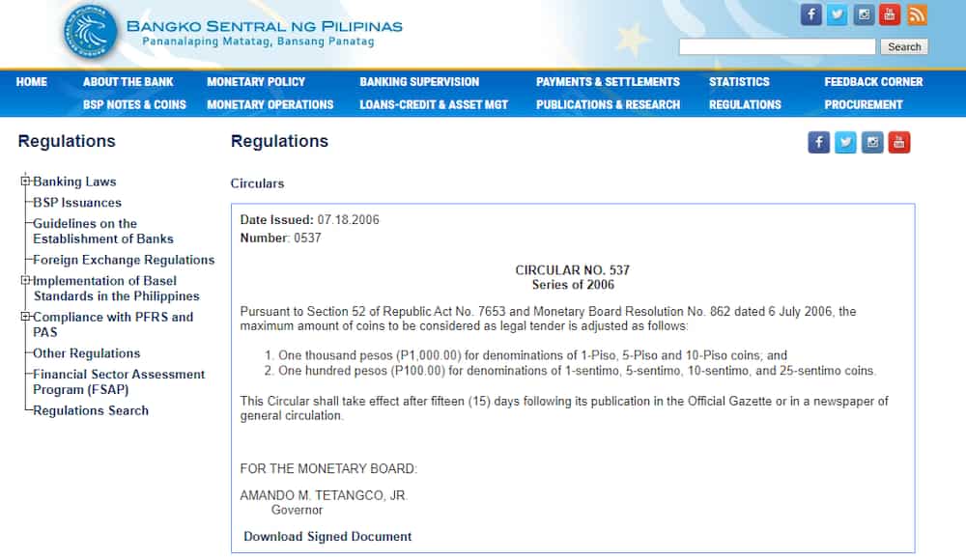This screenshot has width=966, height=560.
Task: Click the Search button
Action: pyautogui.click(x=904, y=46)
